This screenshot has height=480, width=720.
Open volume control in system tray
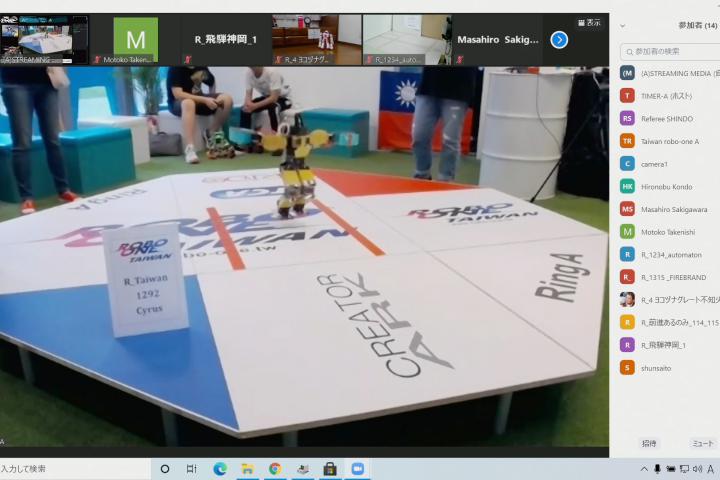[x=698, y=469]
